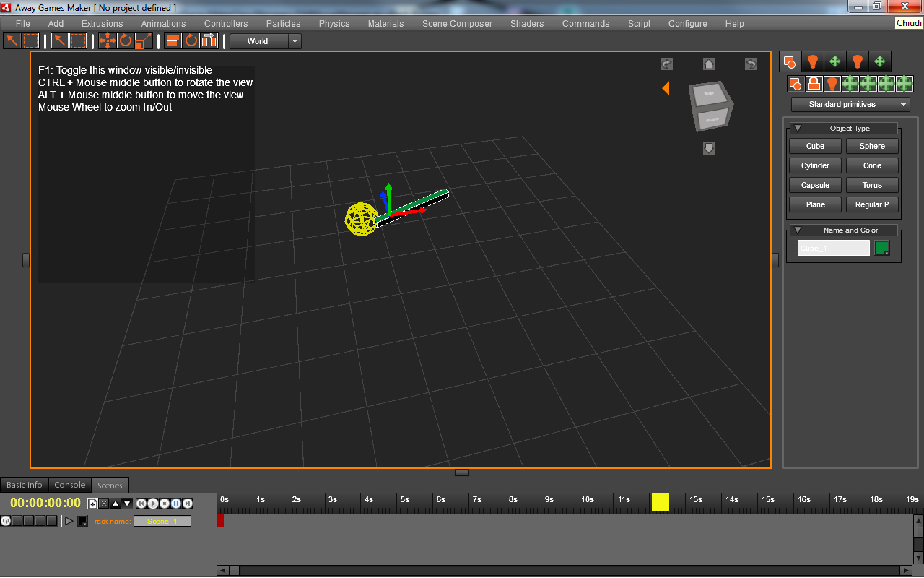Collapse the Object Type rollout
Screen dimensions: 924x578
point(797,129)
